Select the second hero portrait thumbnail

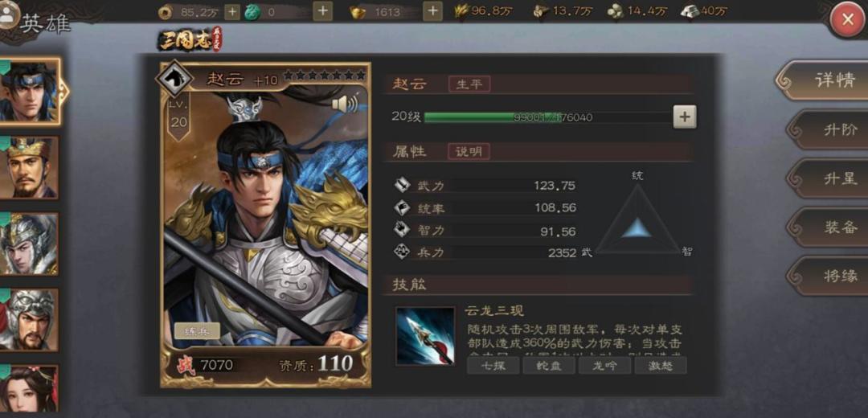pos(29,168)
